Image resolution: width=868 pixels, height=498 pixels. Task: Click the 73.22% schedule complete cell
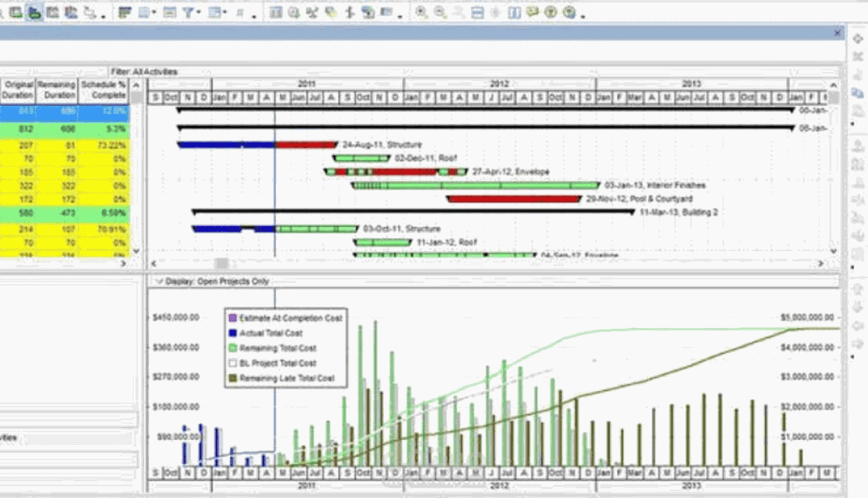[104, 145]
